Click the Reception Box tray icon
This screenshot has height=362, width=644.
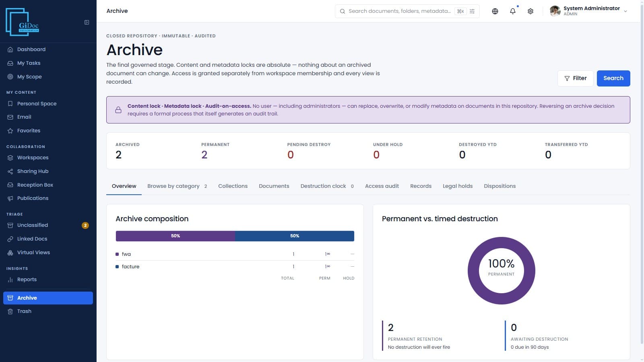10,185
